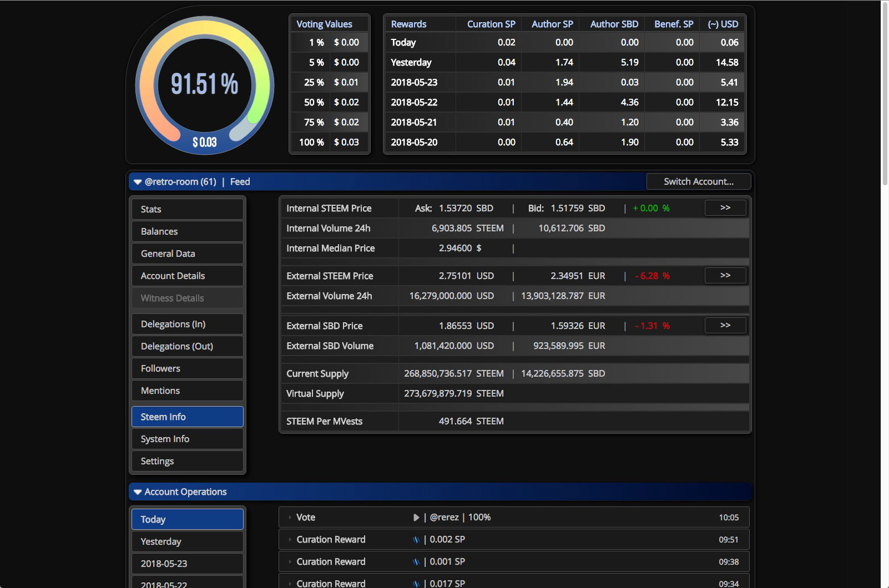Click the + 0.00 % Internal STEEM change
889x588 pixels.
[651, 208]
